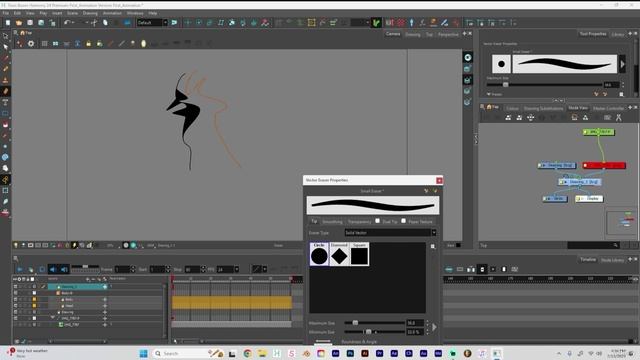Open File Explorer from the Windows taskbar
Viewport: 640px width, 360px height.
pos(262,353)
